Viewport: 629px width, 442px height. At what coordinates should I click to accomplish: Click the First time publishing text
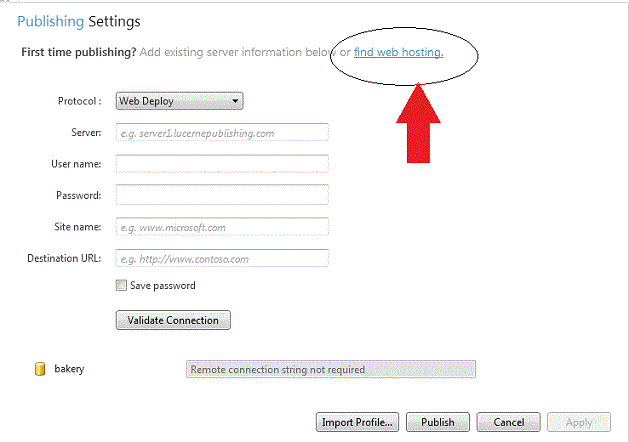coord(79,52)
